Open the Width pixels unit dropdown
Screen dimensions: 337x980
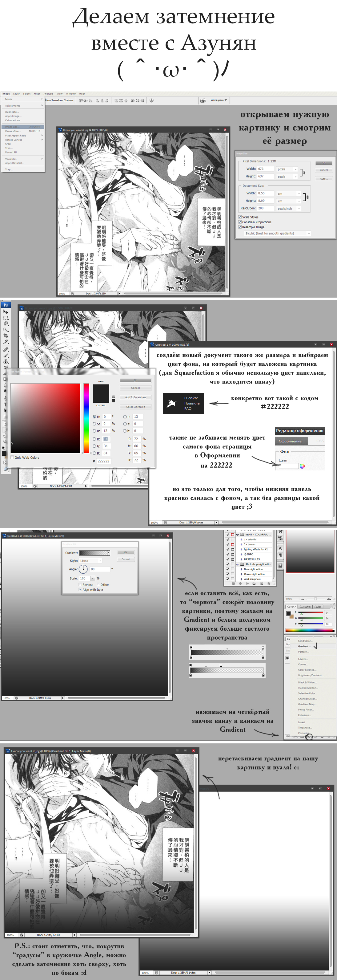(x=287, y=169)
